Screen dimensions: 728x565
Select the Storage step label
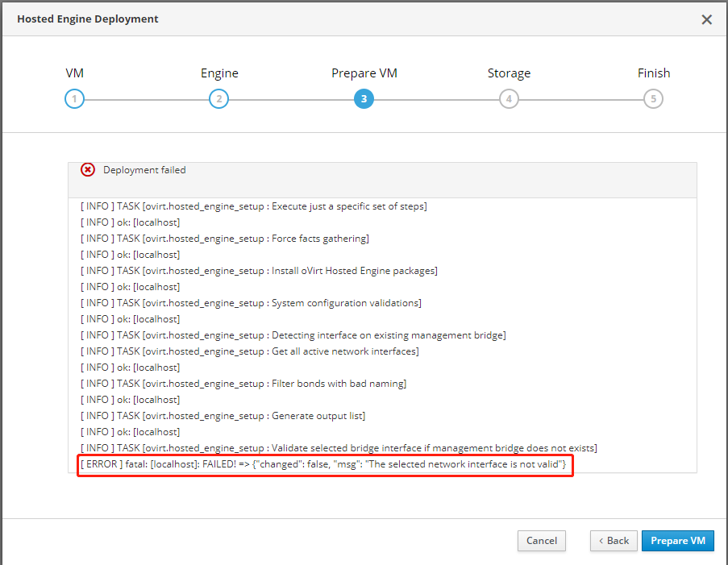coord(509,73)
